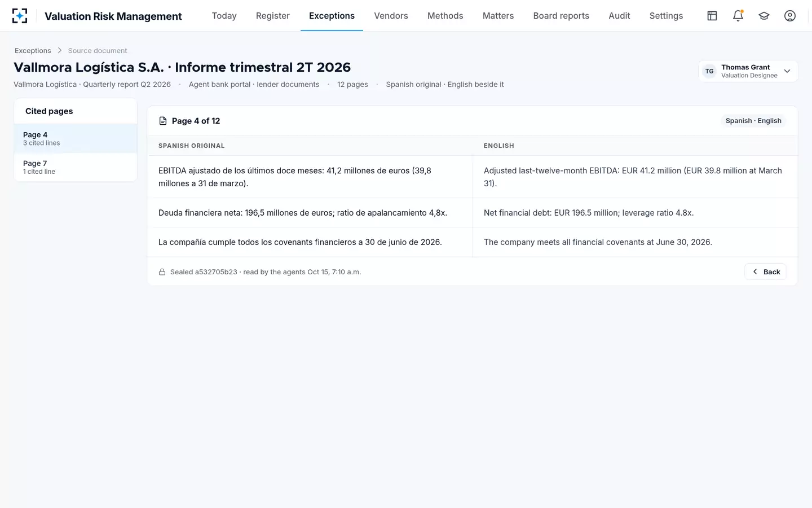Open the user account profile icon

790,16
